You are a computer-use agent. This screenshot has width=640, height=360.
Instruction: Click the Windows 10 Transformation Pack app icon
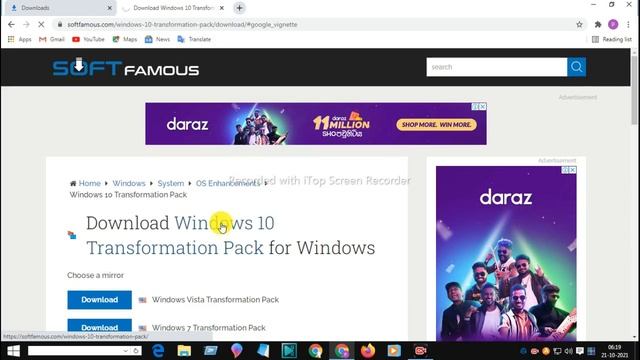click(x=72, y=235)
